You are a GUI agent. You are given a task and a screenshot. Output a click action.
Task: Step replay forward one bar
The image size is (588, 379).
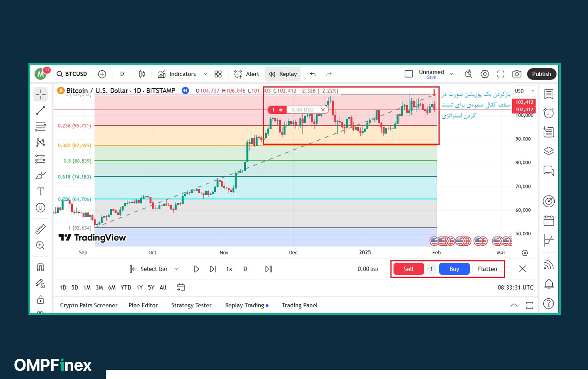213,269
